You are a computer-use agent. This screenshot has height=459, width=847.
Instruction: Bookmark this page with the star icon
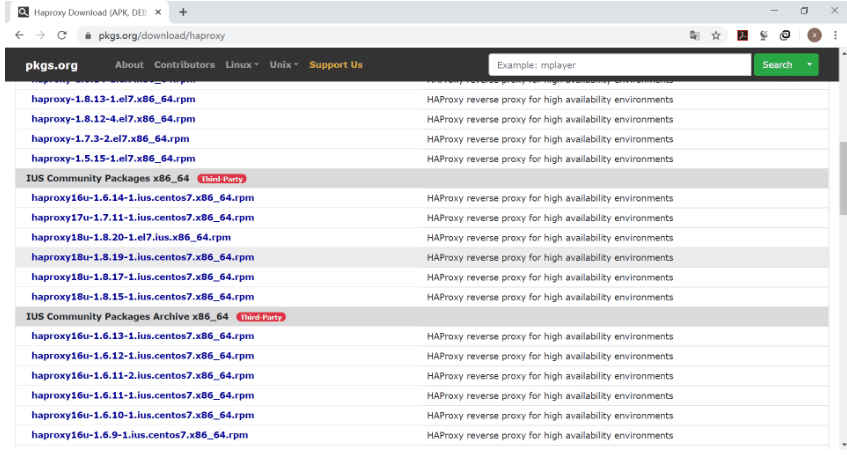coord(716,36)
